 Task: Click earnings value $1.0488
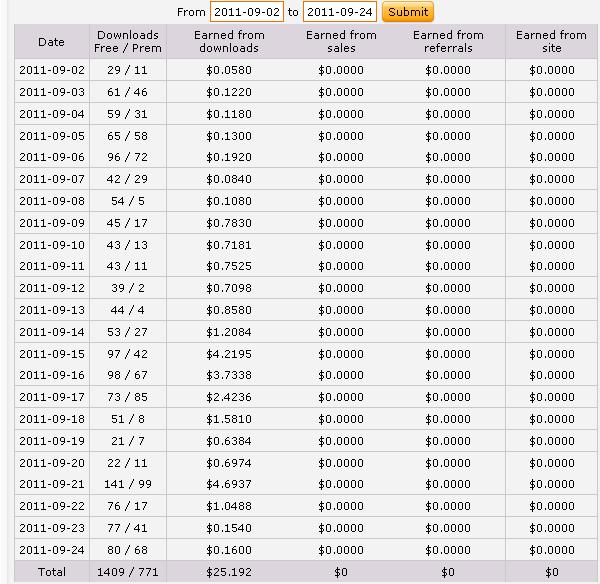coord(229,506)
